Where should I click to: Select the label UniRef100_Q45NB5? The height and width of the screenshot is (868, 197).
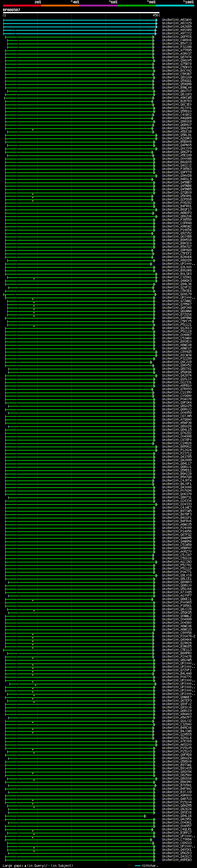176,189
